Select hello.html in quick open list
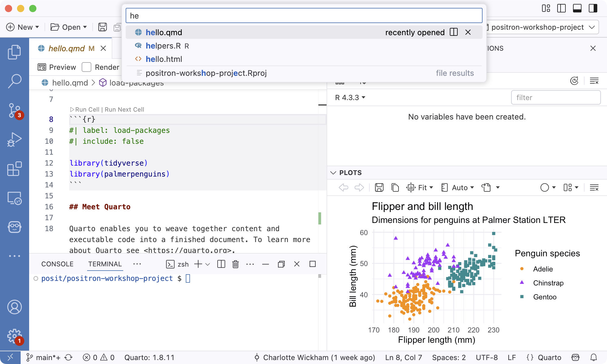Image resolution: width=607 pixels, height=364 pixels. tap(304, 59)
